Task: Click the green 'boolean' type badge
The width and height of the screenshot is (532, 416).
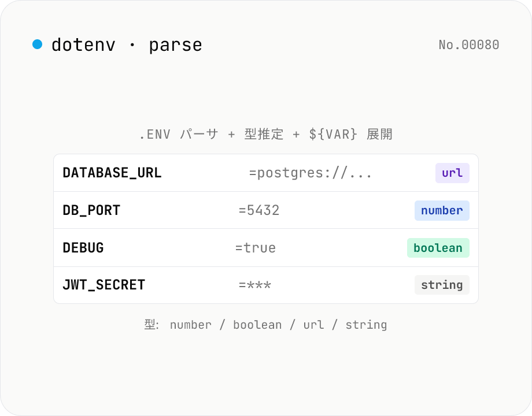Action: (438, 248)
